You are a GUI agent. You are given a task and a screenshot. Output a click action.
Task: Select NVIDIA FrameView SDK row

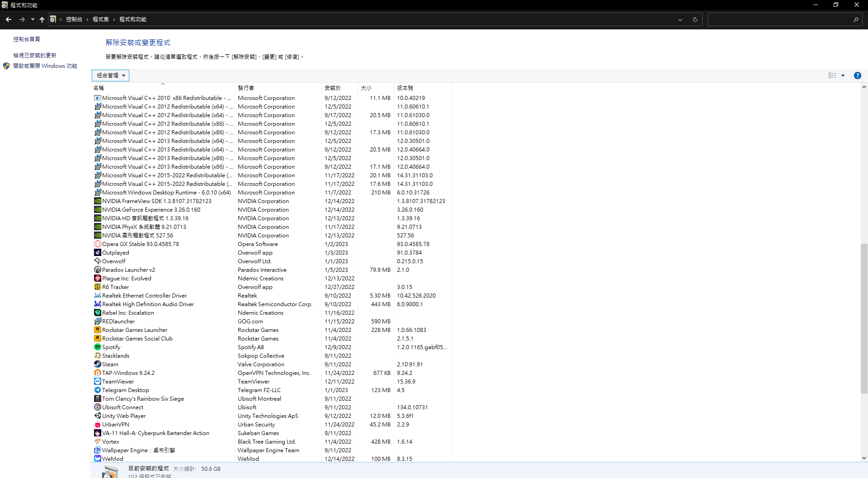click(271, 201)
